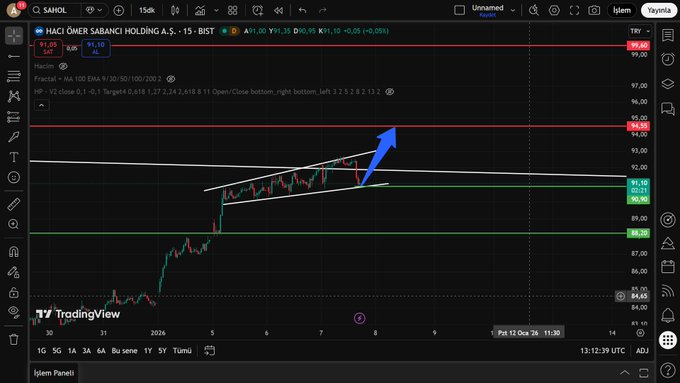Open the chart patterns tool
The height and width of the screenshot is (383, 680).
tap(14, 96)
